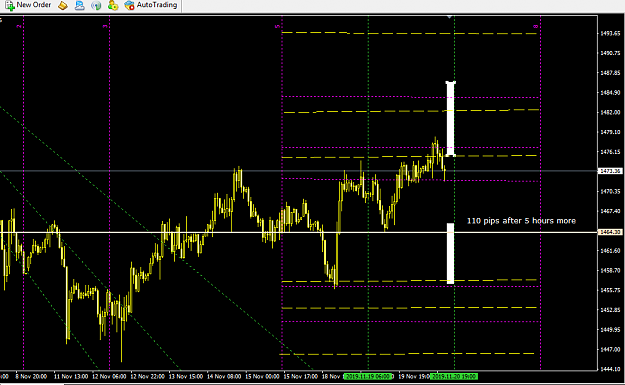Click the 1464.30 horizontal line price label
The height and width of the screenshot is (385, 625).
[x=611, y=232]
